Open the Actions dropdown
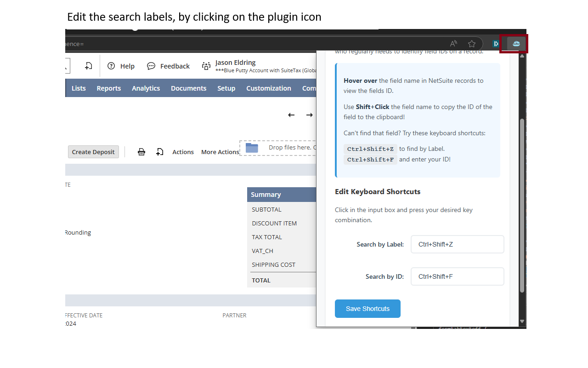Viewport: 588px width, 368px height. (x=183, y=152)
